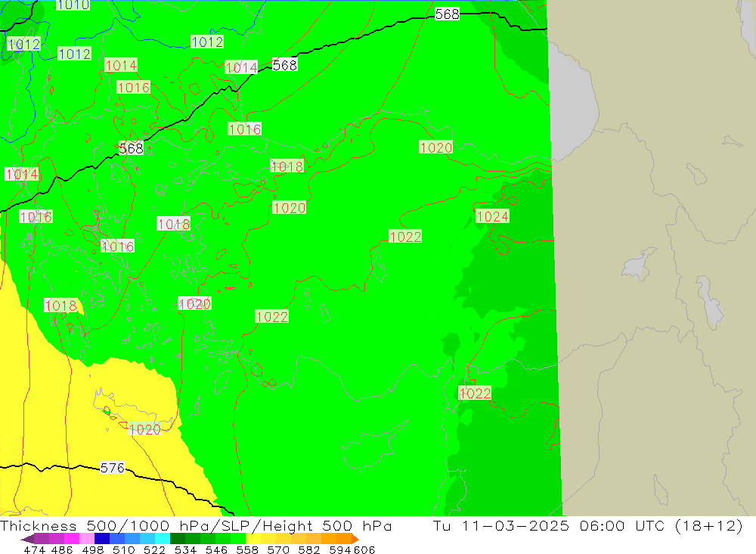The width and height of the screenshot is (756, 554).
Task: Click the legend value '474'
Action: 34,549
